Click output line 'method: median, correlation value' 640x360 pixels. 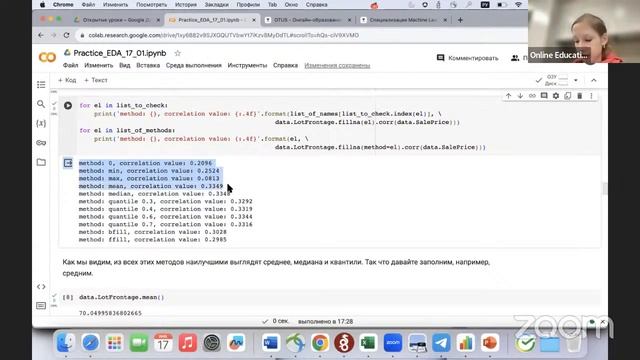click(155, 194)
